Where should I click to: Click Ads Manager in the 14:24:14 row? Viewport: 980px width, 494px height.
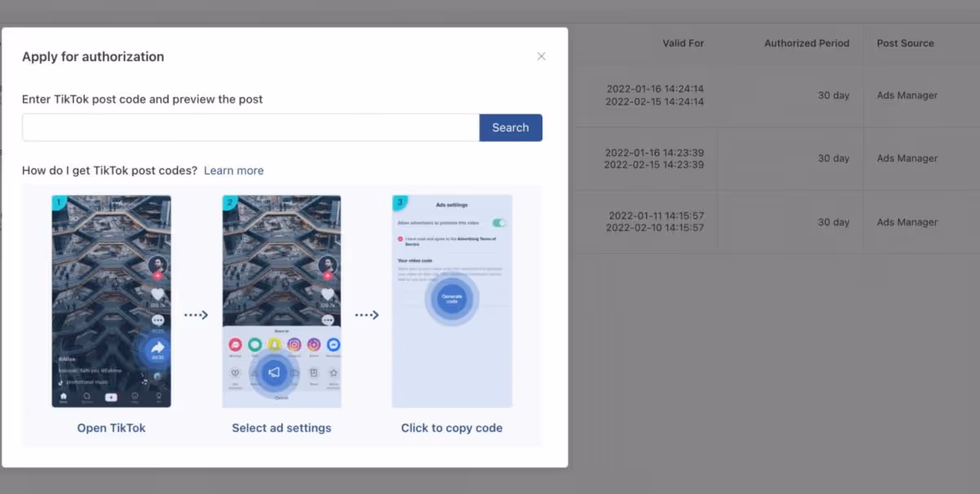tap(907, 96)
